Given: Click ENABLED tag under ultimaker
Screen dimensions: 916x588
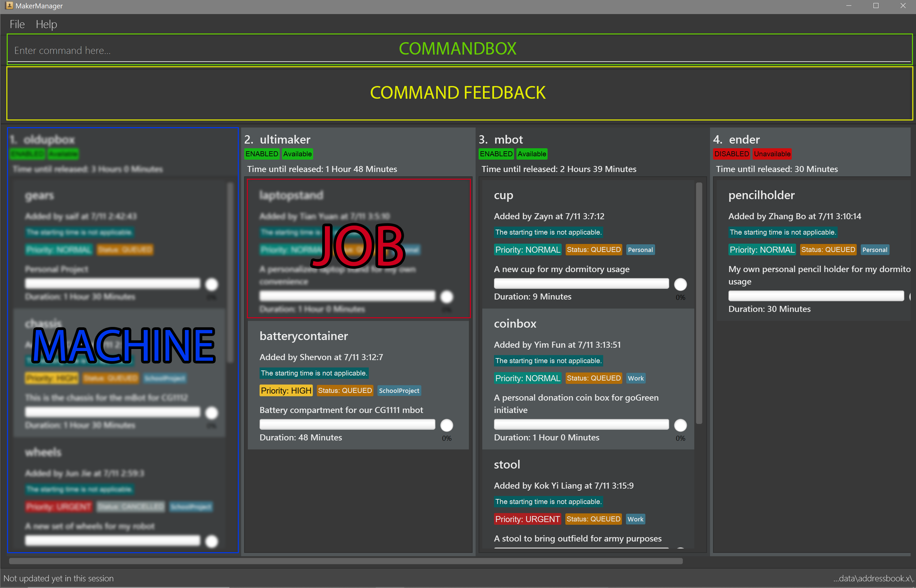Looking at the screenshot, I should tap(262, 154).
